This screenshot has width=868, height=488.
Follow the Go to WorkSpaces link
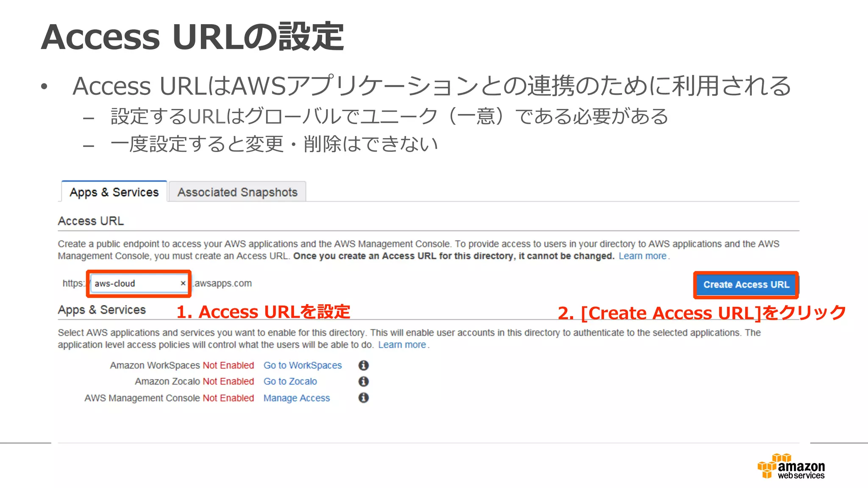pos(303,365)
